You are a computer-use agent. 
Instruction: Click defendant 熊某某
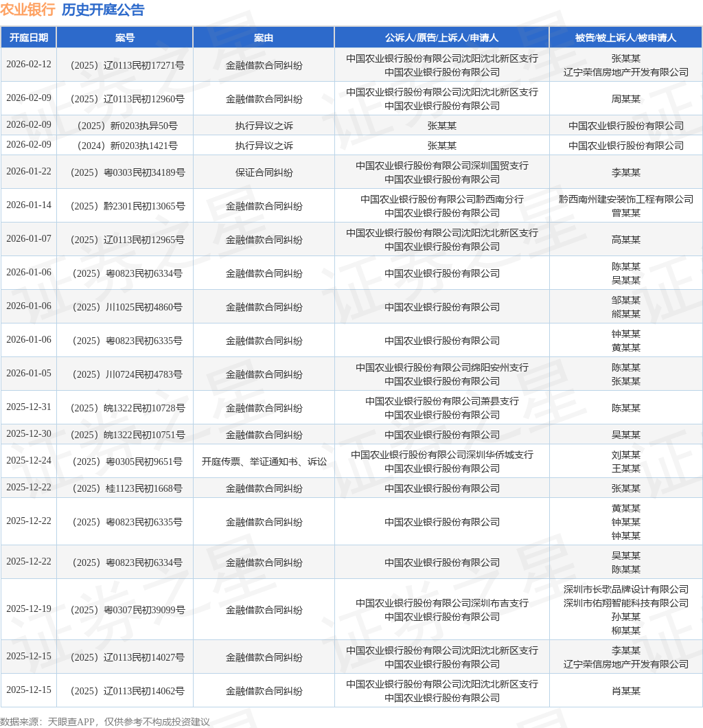point(626,315)
